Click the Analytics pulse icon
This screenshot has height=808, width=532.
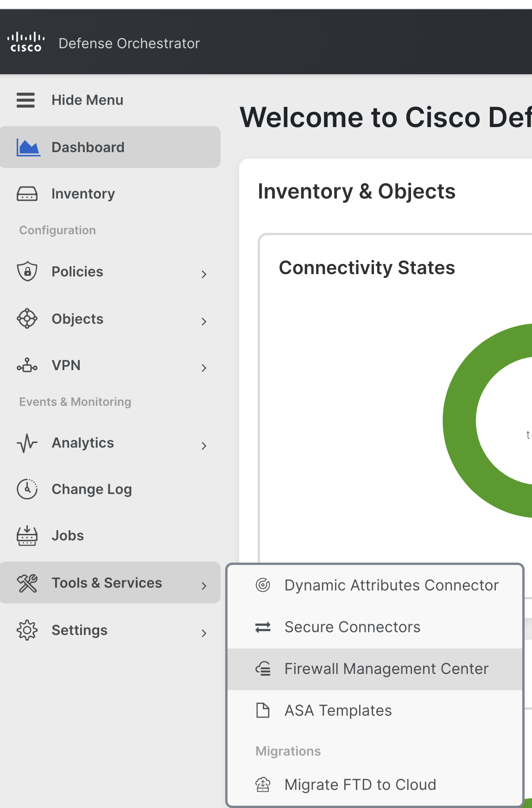click(x=27, y=443)
